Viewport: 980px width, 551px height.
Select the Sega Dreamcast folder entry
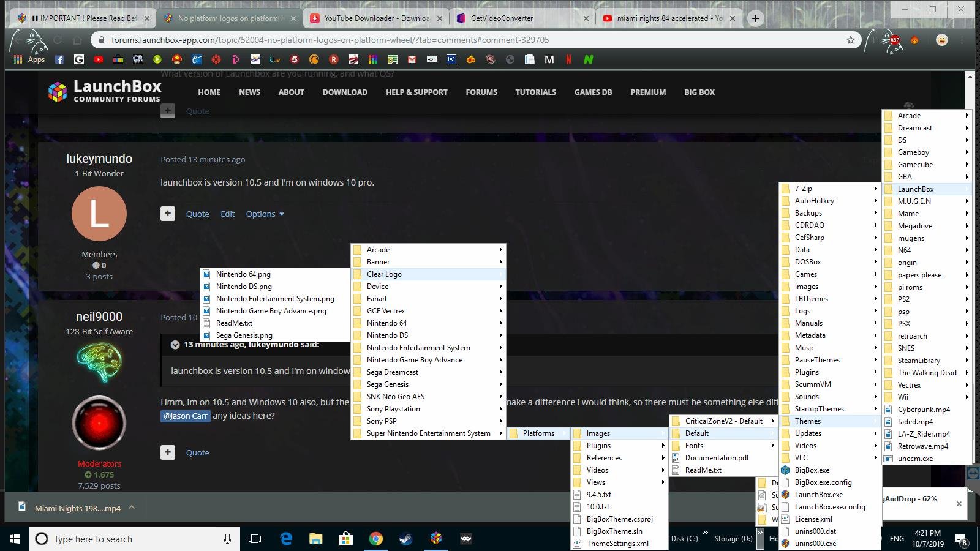(428, 372)
